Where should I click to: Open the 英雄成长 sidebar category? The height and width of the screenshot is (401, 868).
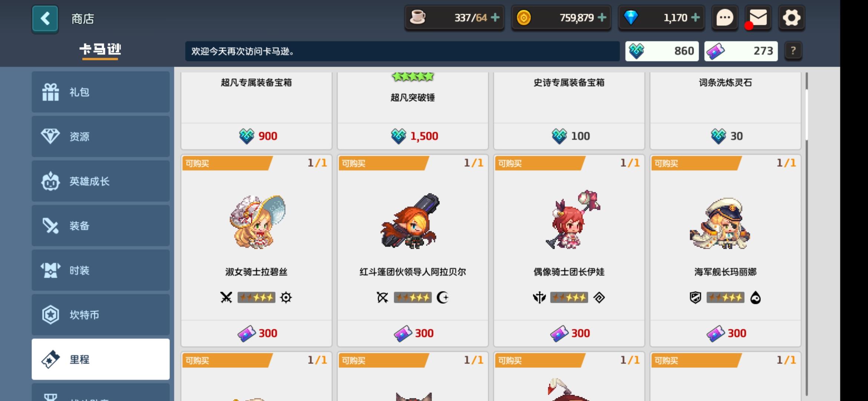pos(101,181)
